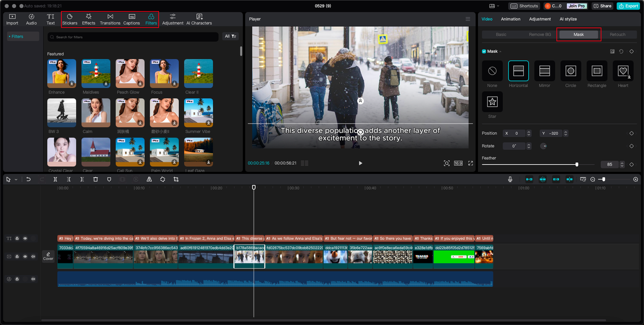Open the AI Characters panel
644x325 pixels.
click(x=199, y=19)
